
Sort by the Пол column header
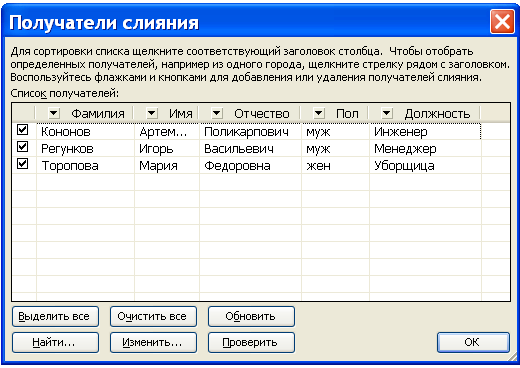coord(347,114)
